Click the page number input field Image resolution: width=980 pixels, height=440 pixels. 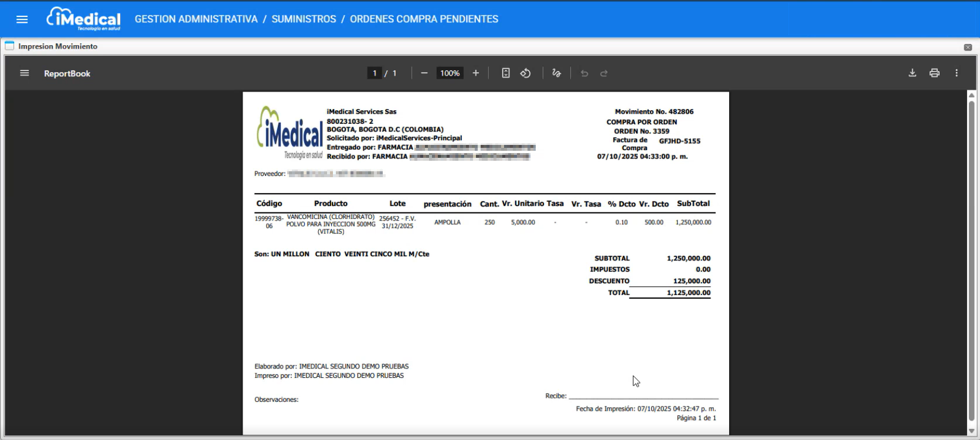coord(375,73)
